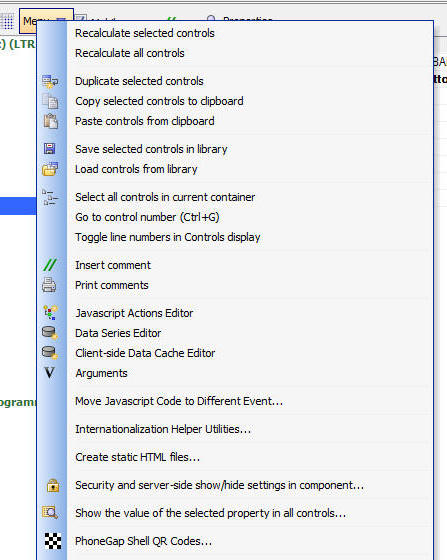Click the Duplicate selected controls icon

click(50, 81)
